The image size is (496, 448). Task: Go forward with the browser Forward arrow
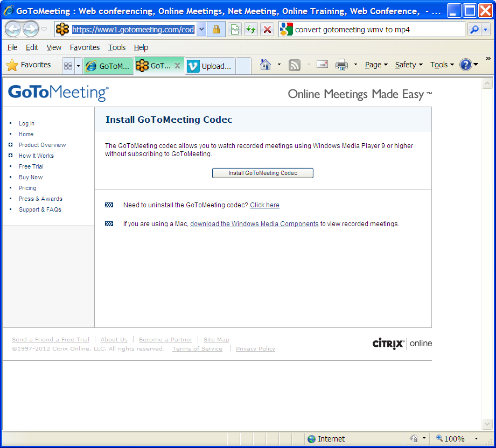(x=31, y=30)
